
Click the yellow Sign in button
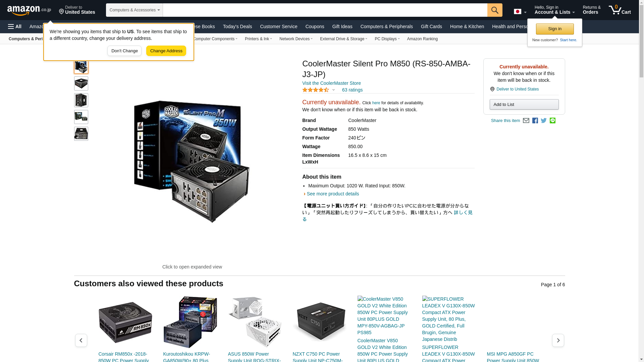555,29
